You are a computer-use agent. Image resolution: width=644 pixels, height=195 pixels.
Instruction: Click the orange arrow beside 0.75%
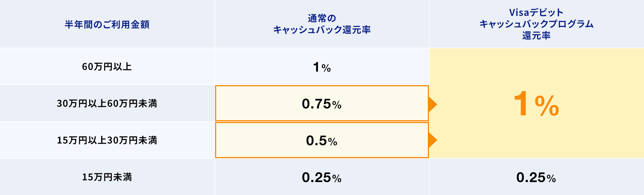click(432, 104)
